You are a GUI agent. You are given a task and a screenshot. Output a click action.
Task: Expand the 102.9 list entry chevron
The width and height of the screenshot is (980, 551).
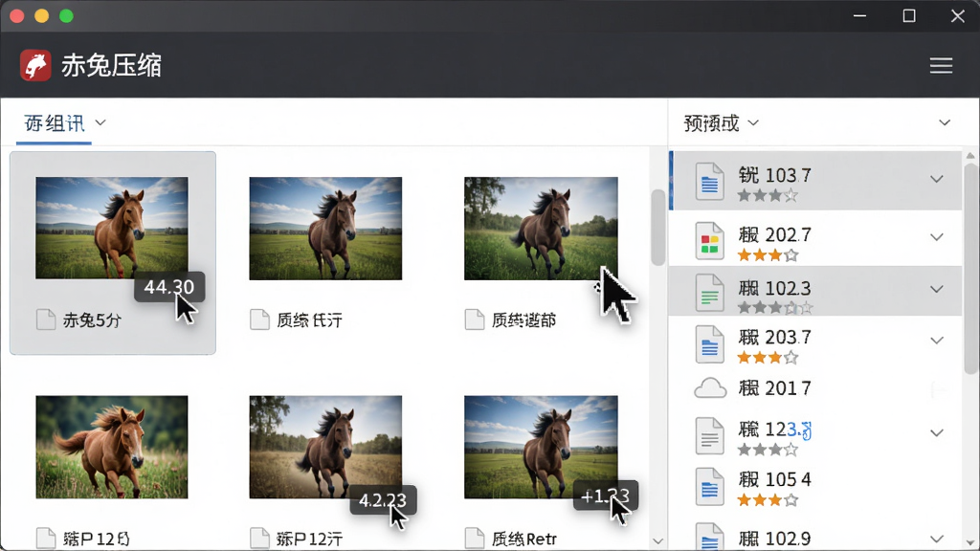point(936,539)
